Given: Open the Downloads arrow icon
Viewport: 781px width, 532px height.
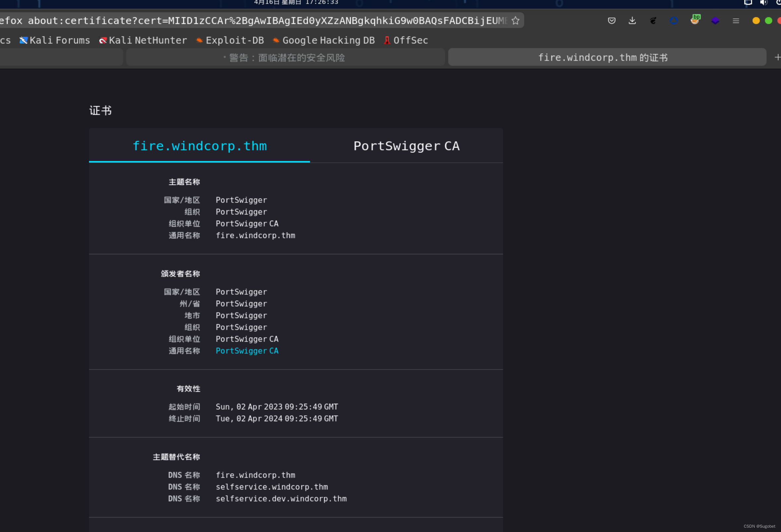Looking at the screenshot, I should click(x=632, y=21).
